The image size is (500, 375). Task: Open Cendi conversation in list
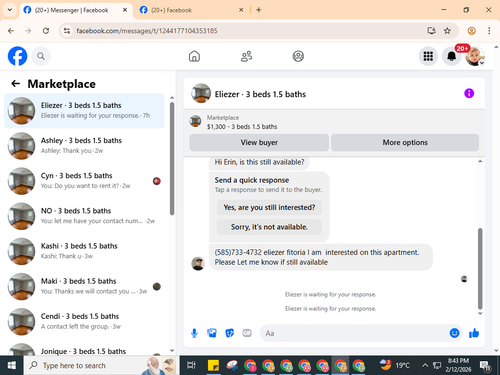(x=84, y=322)
